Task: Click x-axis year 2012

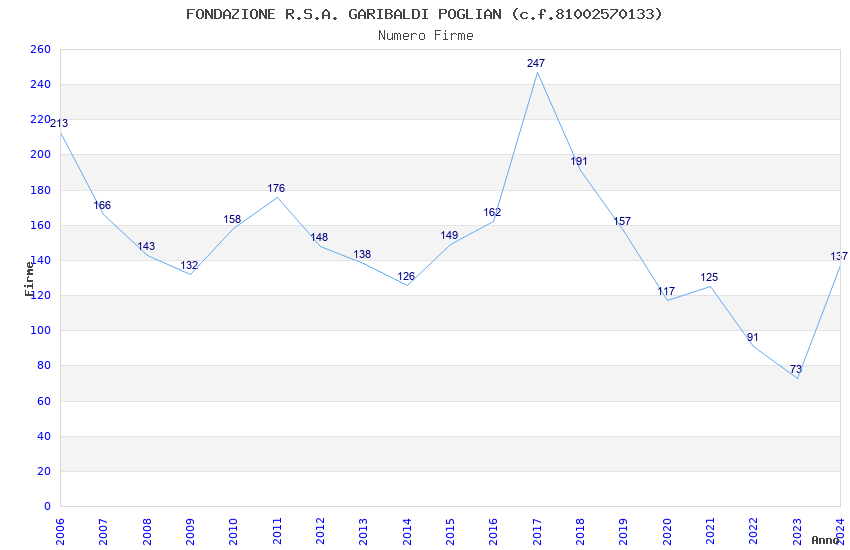Action: coord(320,532)
